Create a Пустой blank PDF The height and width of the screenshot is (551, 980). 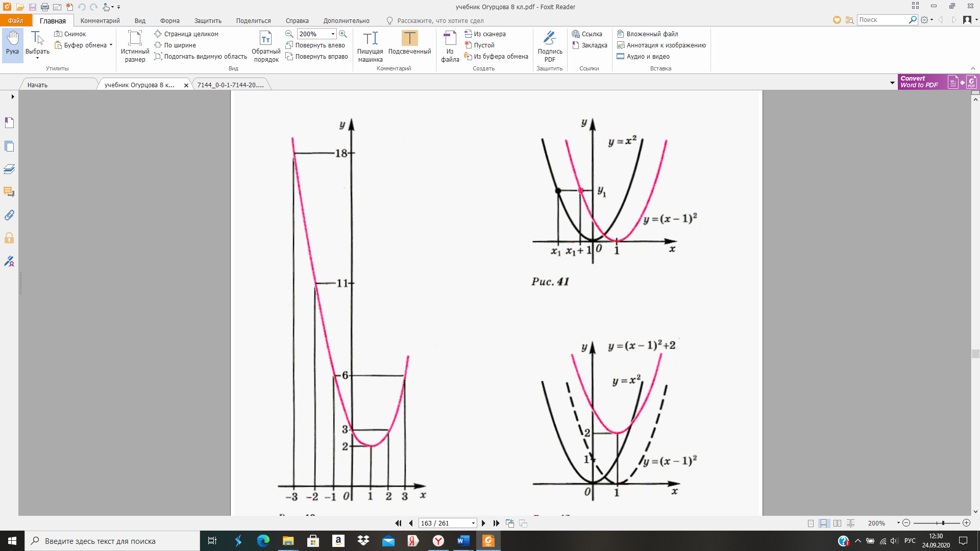(480, 45)
